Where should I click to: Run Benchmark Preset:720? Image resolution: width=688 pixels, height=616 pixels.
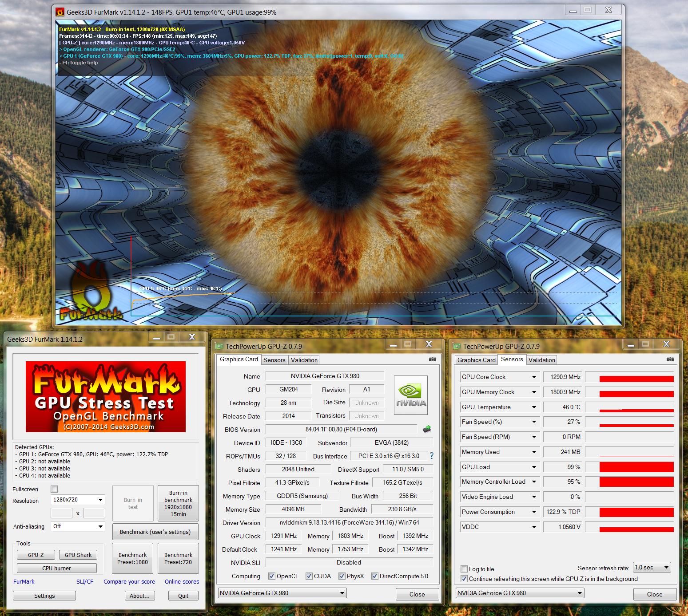pos(178,558)
